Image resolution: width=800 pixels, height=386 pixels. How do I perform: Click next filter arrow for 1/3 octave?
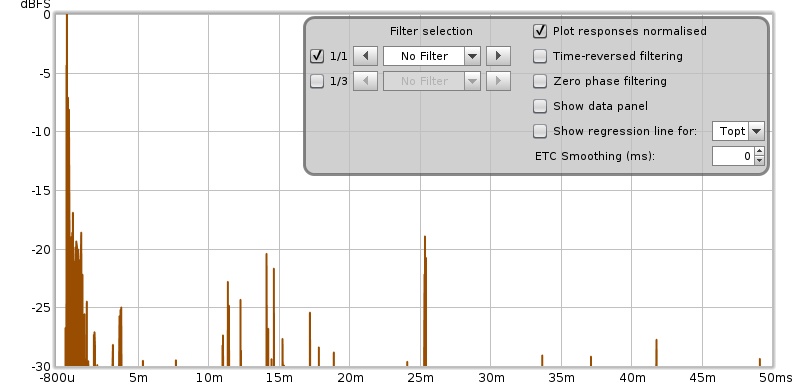(498, 81)
